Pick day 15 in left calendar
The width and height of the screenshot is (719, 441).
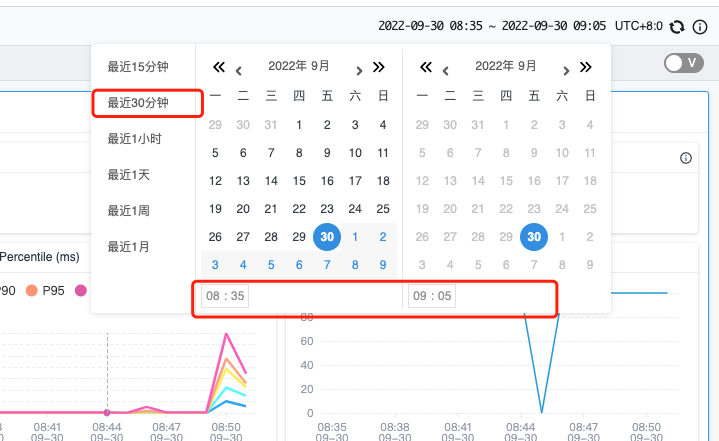[x=299, y=181]
